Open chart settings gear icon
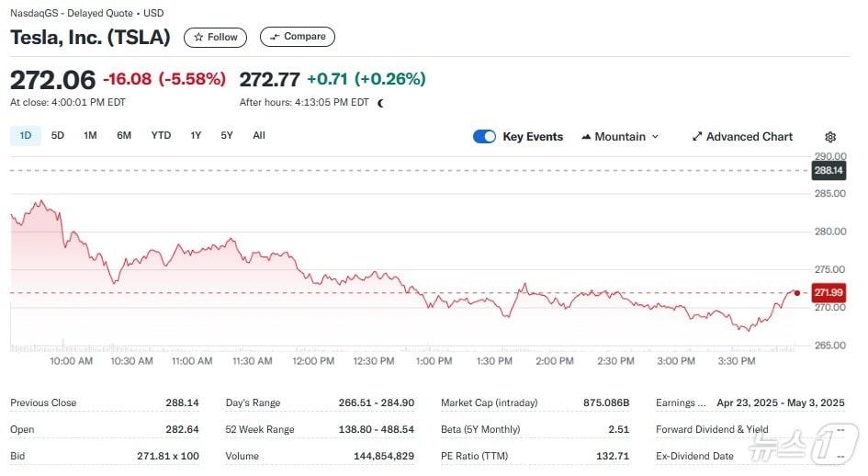The image size is (868, 476). point(830,137)
